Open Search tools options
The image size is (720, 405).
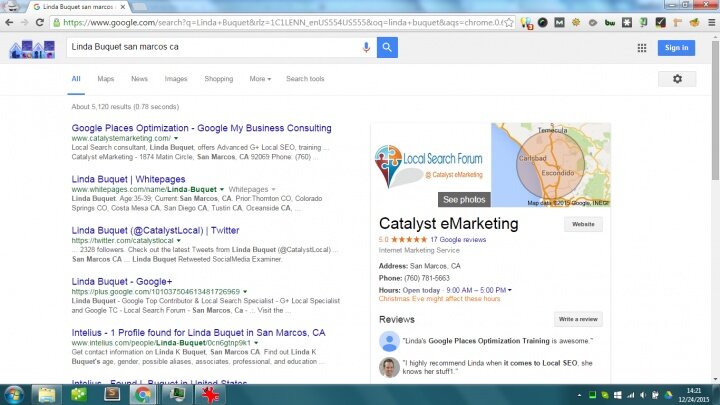(x=305, y=79)
